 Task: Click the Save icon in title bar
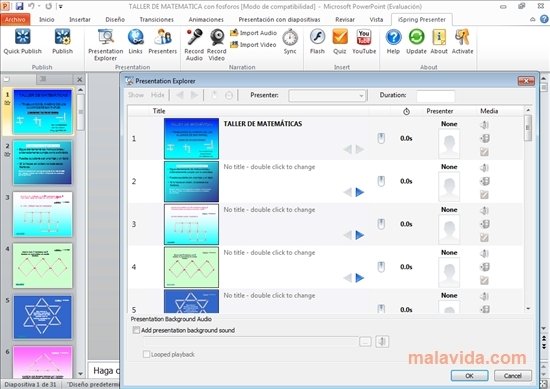click(19, 6)
